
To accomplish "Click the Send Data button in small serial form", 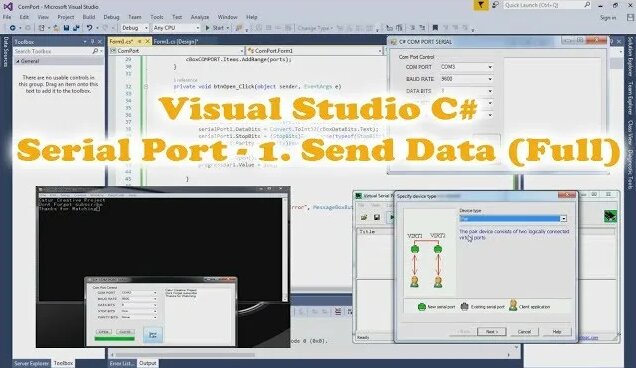I will (x=153, y=335).
